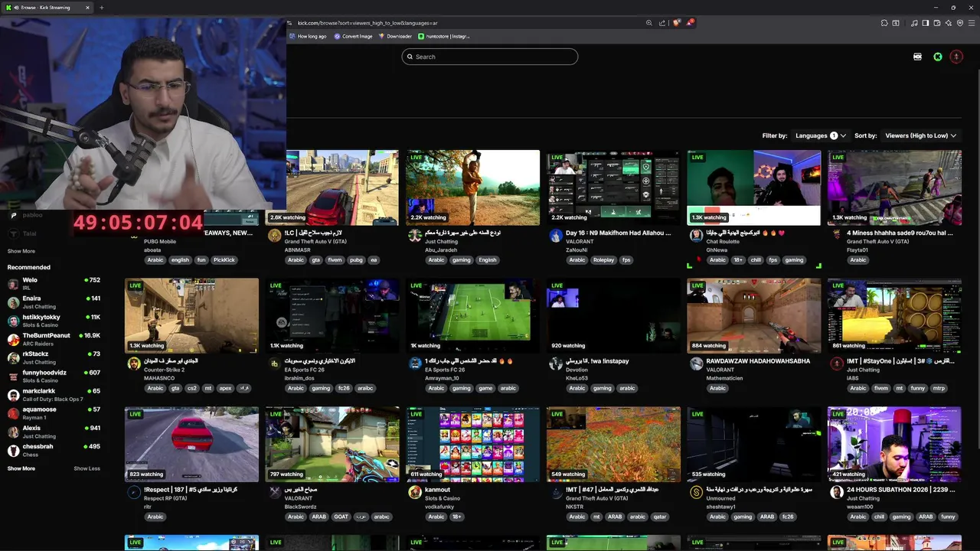
Task: Click the zoom magnifier in address bar
Action: [649, 23]
